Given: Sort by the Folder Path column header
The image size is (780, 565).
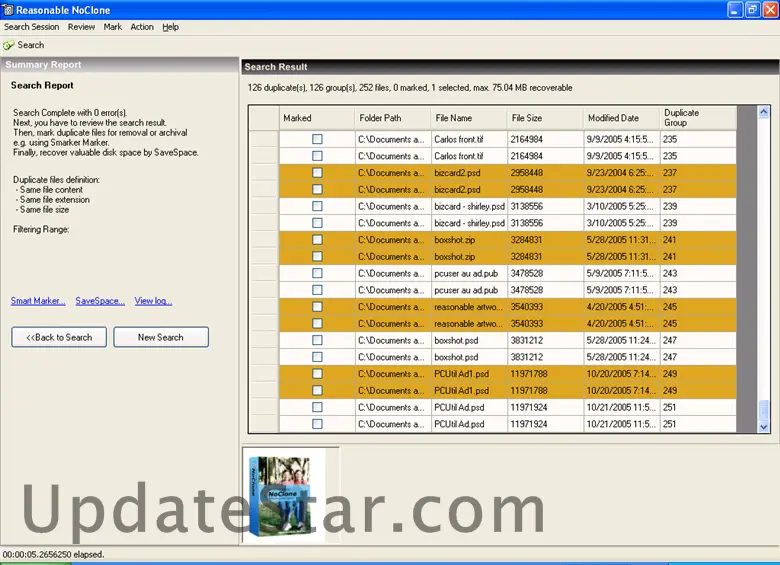Looking at the screenshot, I should [x=393, y=118].
